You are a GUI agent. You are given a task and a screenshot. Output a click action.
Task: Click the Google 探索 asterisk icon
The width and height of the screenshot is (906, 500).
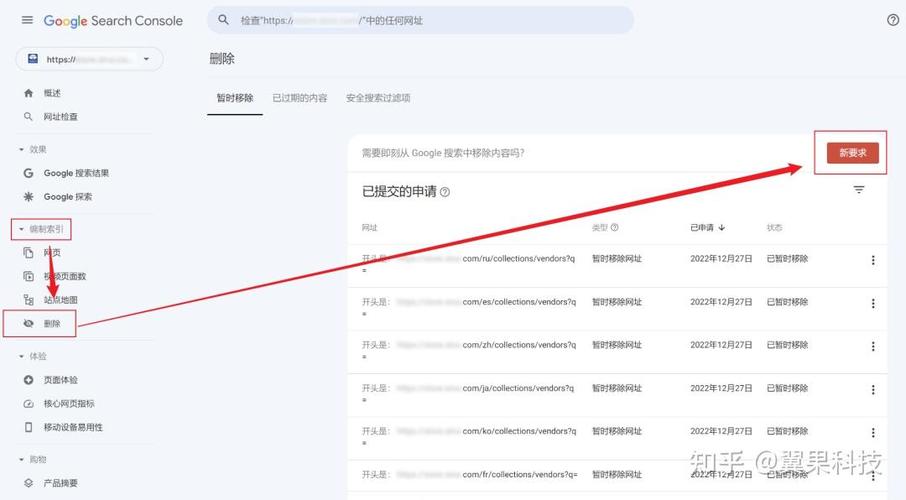click(28, 197)
